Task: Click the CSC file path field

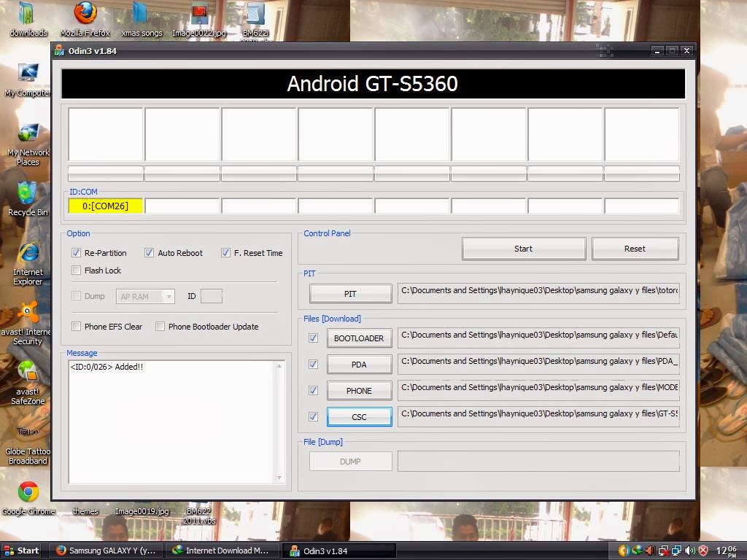Action: pyautogui.click(x=539, y=416)
